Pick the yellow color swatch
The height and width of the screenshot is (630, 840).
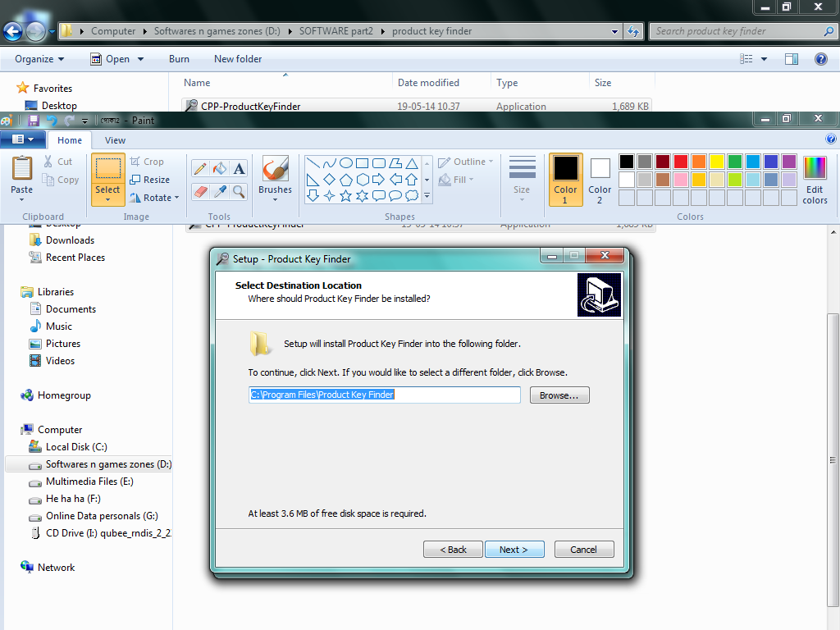pos(717,162)
